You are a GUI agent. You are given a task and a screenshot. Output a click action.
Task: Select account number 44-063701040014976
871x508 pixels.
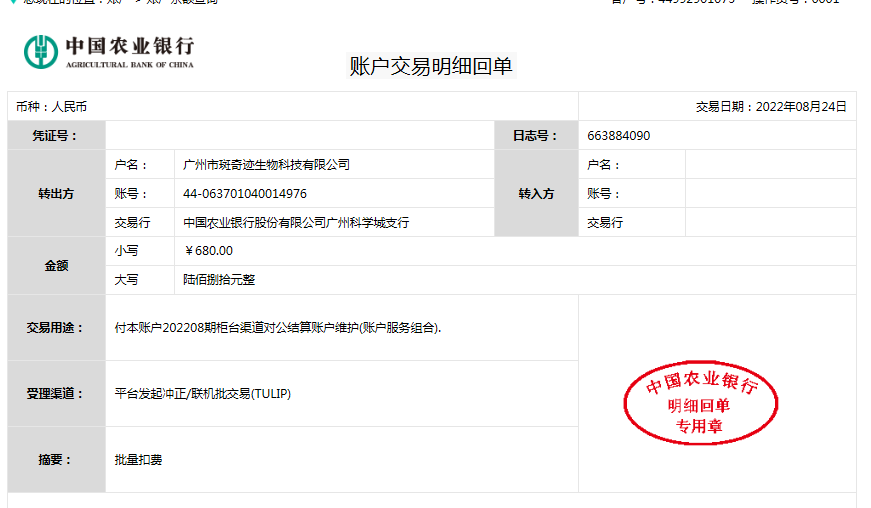(x=244, y=194)
